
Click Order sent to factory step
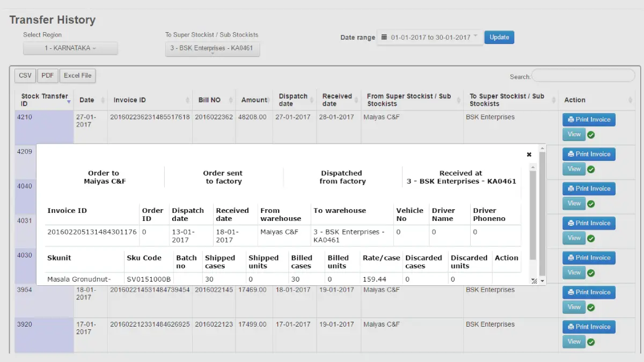click(x=223, y=178)
